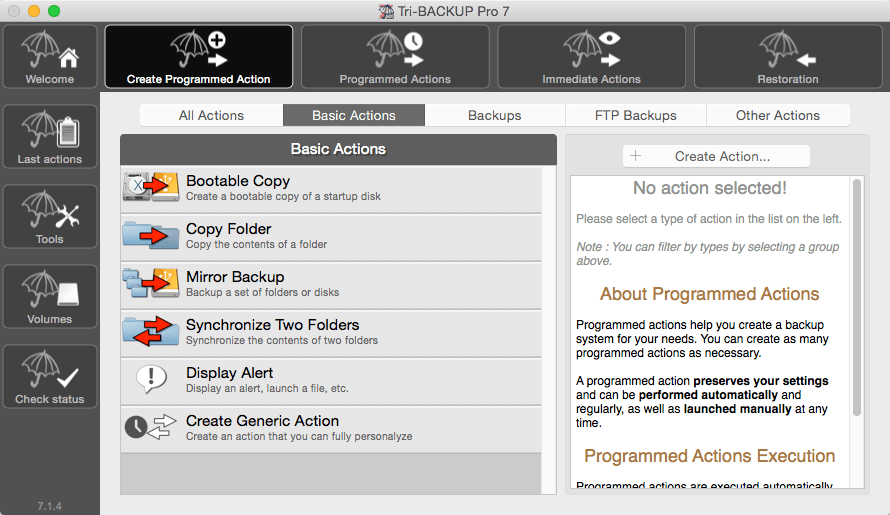Click the 'About Programmed Actions' heading
890x515 pixels.
click(x=710, y=294)
